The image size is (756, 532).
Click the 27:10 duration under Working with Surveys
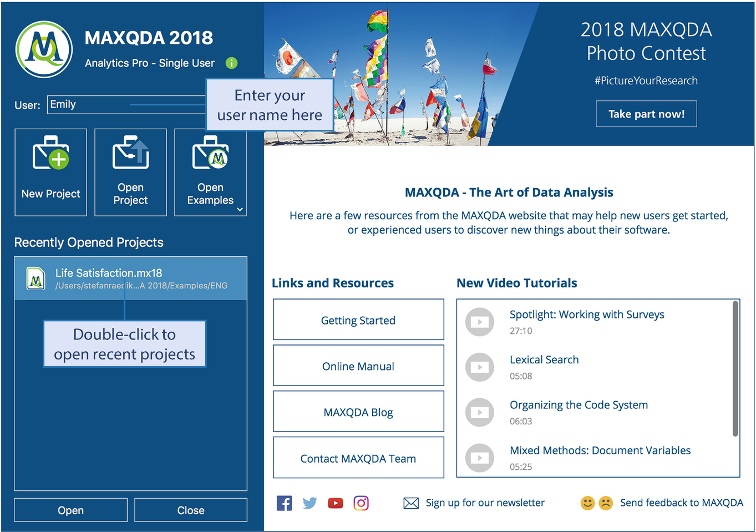coord(521,331)
